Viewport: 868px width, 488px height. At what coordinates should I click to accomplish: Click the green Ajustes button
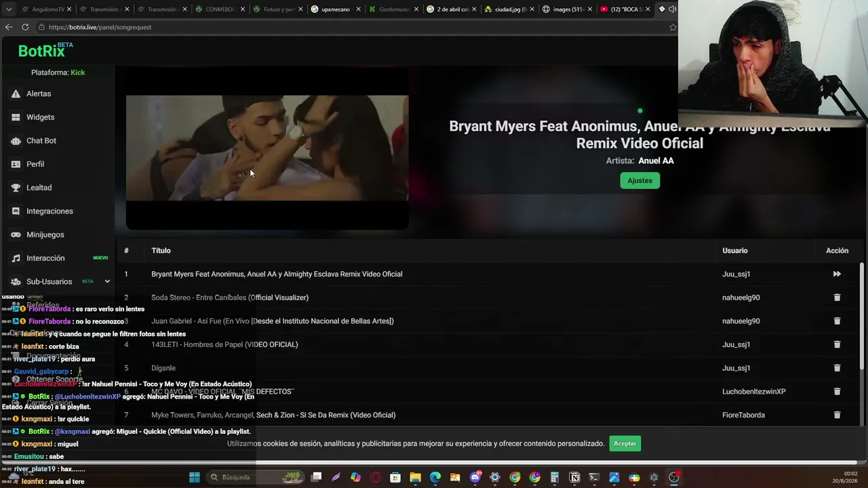pyautogui.click(x=639, y=180)
